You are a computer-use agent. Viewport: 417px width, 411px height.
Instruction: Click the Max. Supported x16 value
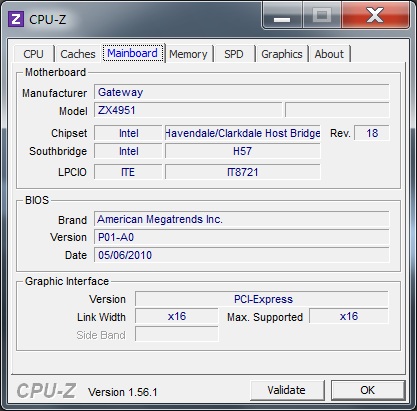(x=349, y=316)
